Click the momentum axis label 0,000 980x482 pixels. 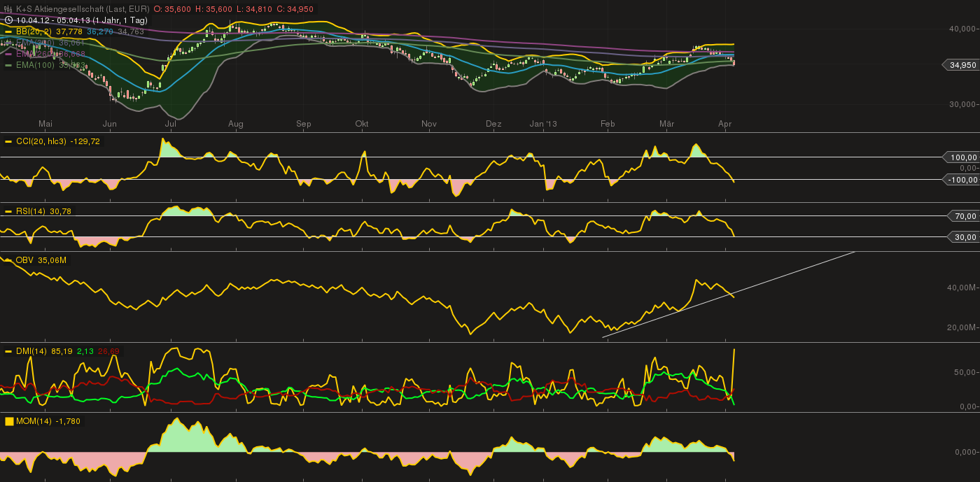point(965,451)
